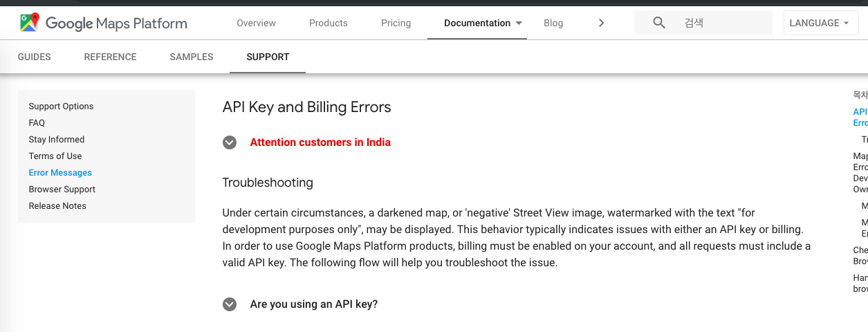
Task: Open the Products nav item
Action: pyautogui.click(x=329, y=23)
